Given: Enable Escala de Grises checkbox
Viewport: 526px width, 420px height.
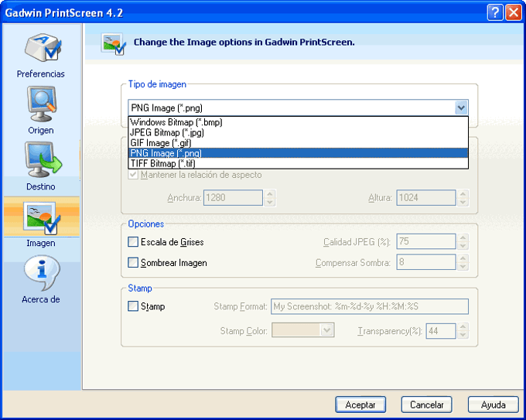Looking at the screenshot, I should click(133, 242).
